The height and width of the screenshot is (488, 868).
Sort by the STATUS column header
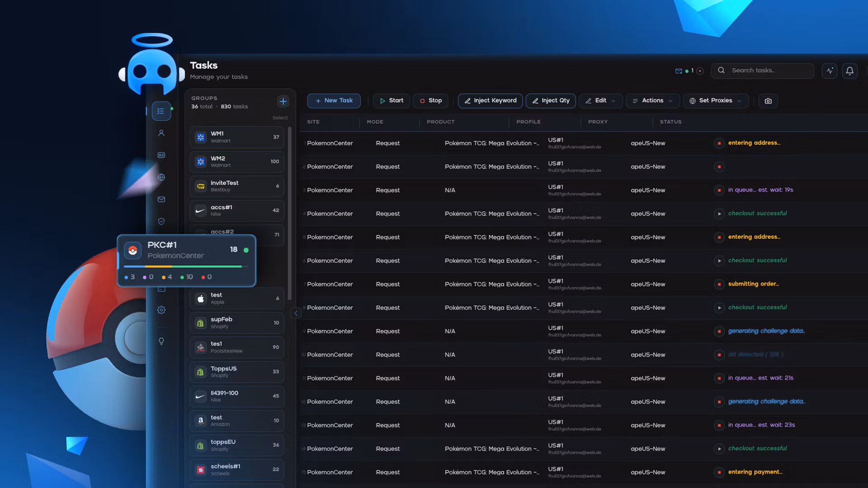pyautogui.click(x=670, y=122)
